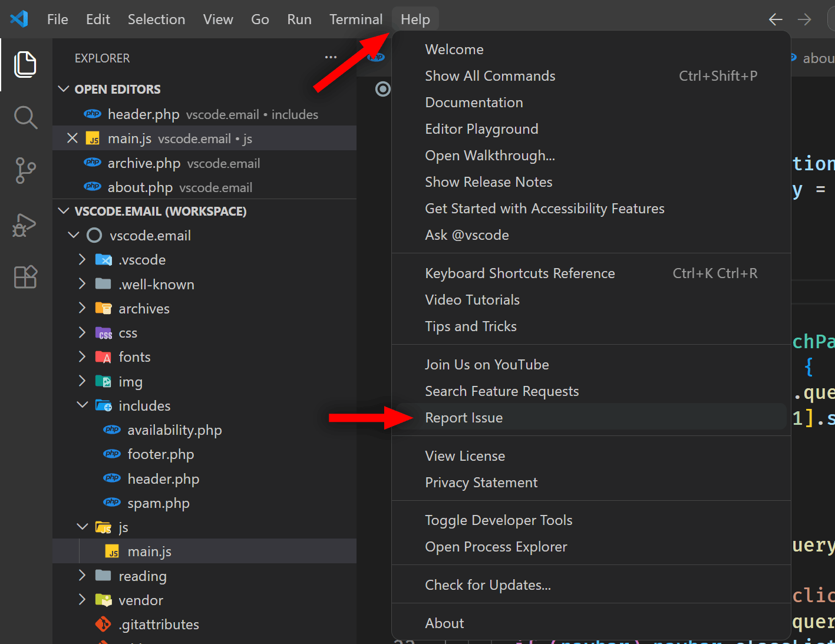This screenshot has width=835, height=644.
Task: Click the VS Code logo in the title bar
Action: pos(18,19)
